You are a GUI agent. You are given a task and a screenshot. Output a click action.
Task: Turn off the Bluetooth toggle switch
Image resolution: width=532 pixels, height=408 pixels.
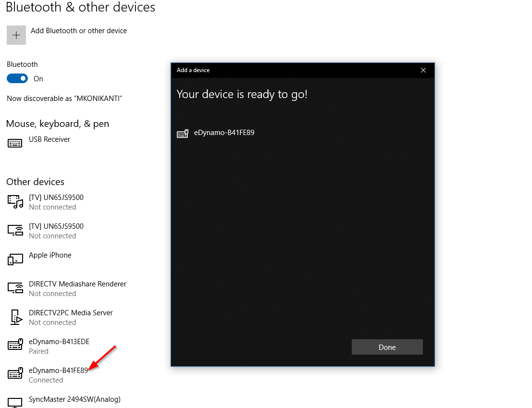click(17, 78)
